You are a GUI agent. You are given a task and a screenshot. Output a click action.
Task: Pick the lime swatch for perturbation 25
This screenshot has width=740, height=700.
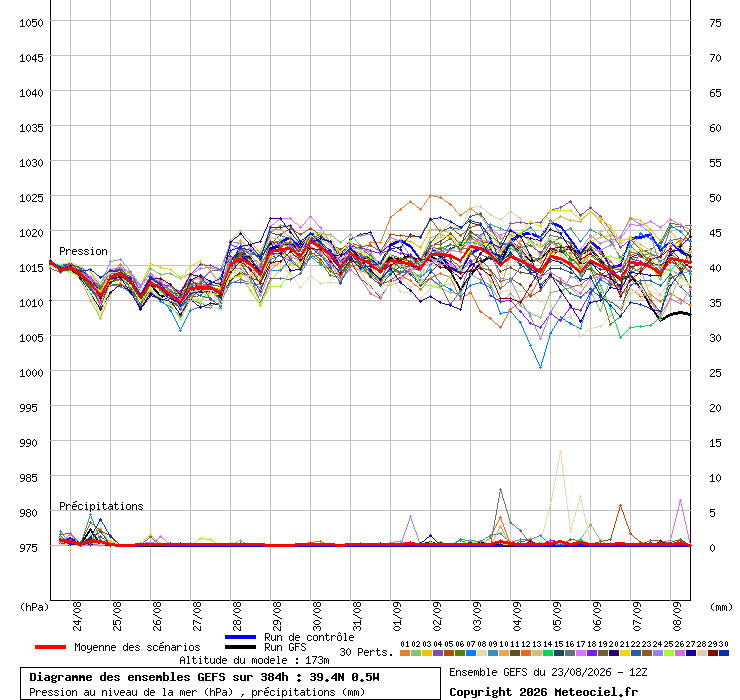click(x=668, y=653)
